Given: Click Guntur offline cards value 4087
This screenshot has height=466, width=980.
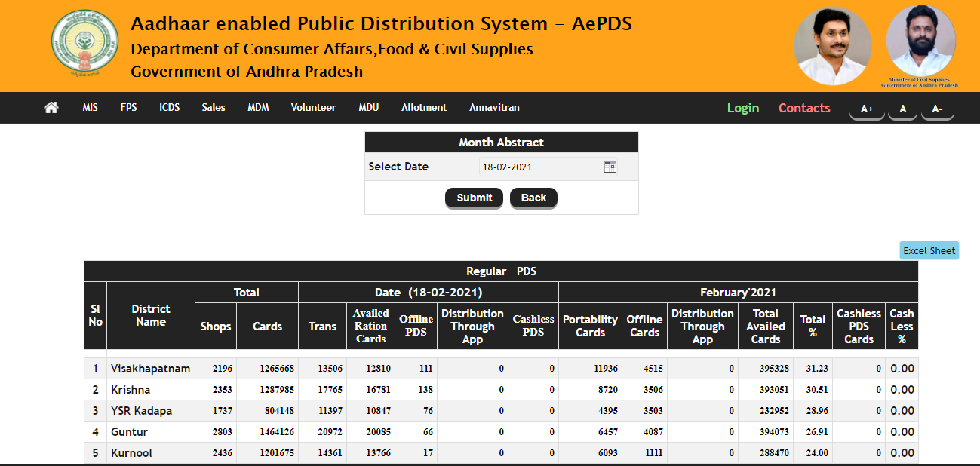Looking at the screenshot, I should coord(652,432).
